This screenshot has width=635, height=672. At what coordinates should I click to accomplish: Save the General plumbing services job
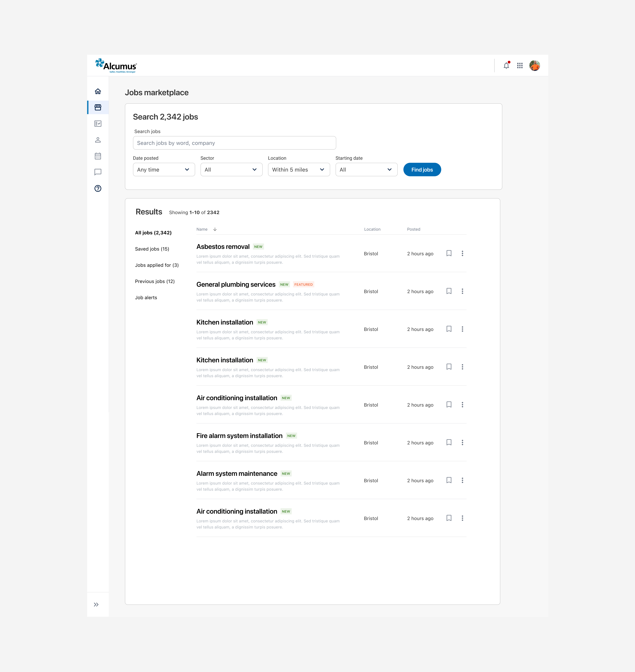[x=449, y=291]
